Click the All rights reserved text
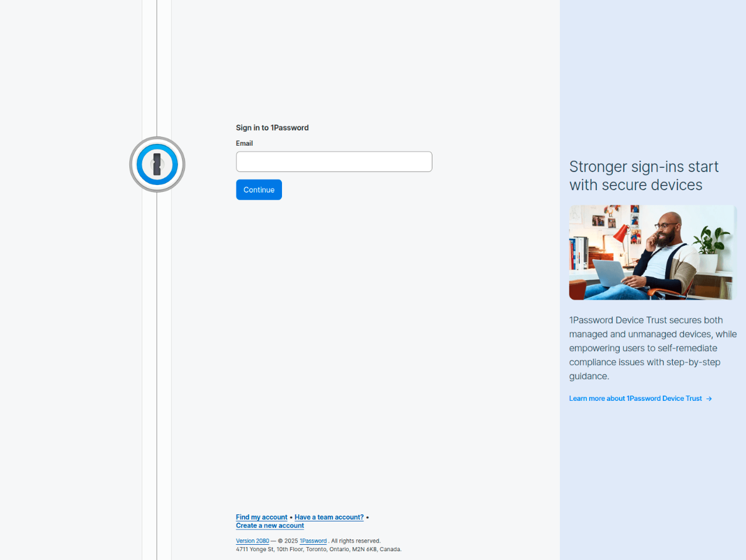 [x=356, y=541]
